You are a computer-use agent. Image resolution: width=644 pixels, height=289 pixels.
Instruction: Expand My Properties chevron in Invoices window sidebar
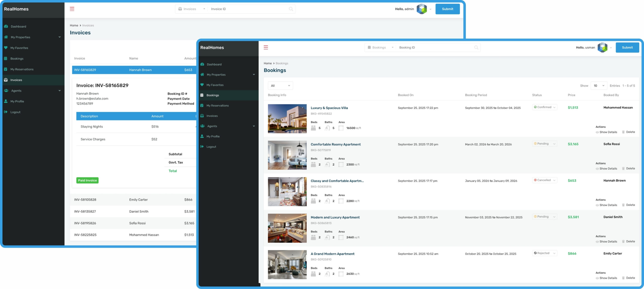coord(60,37)
